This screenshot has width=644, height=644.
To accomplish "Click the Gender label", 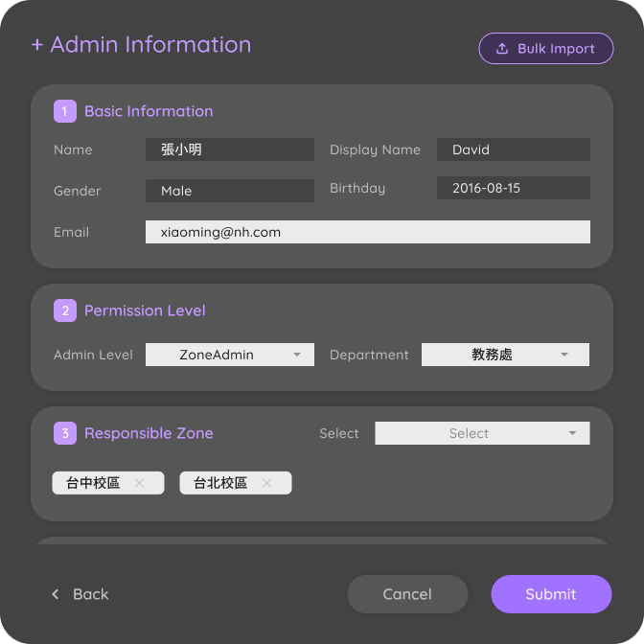I will click(x=78, y=191).
